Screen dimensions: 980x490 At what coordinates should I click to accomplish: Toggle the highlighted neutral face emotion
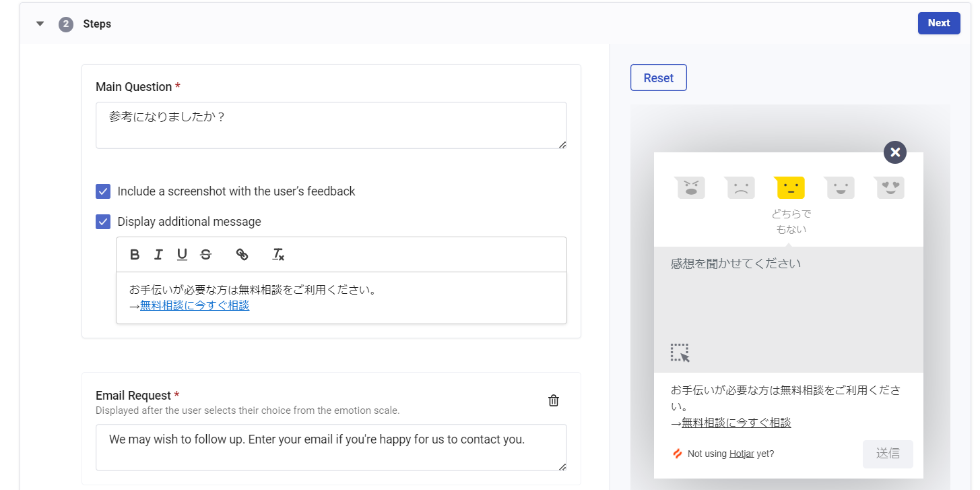789,187
